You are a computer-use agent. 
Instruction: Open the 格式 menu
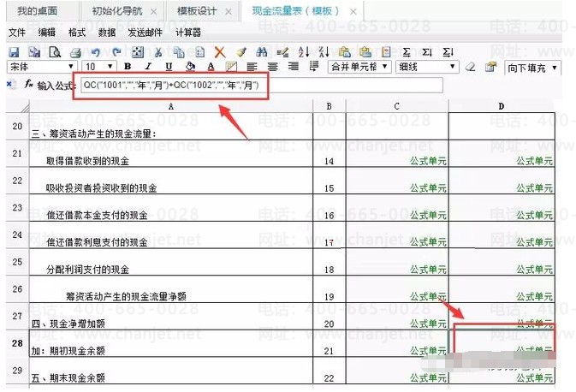pyautogui.click(x=77, y=33)
